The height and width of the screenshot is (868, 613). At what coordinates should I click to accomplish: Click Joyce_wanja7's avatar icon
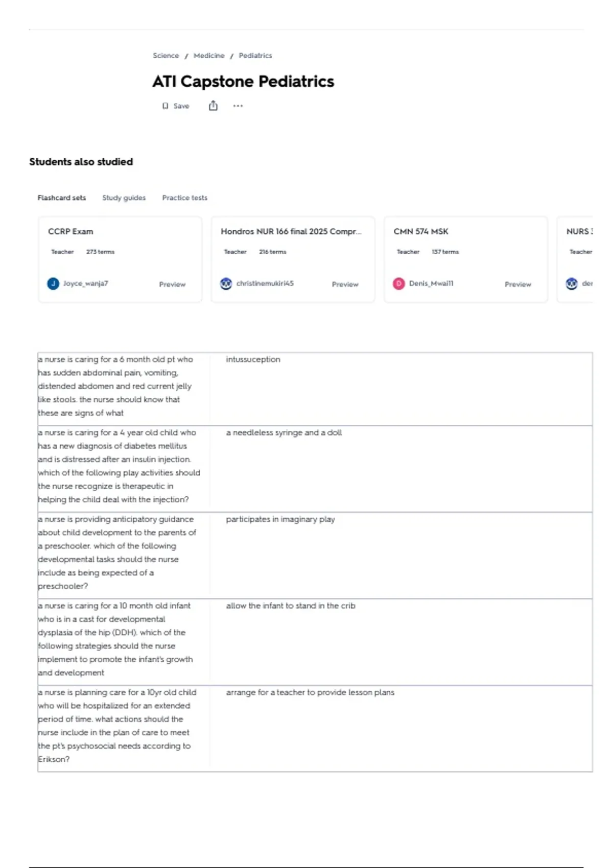[x=53, y=283]
